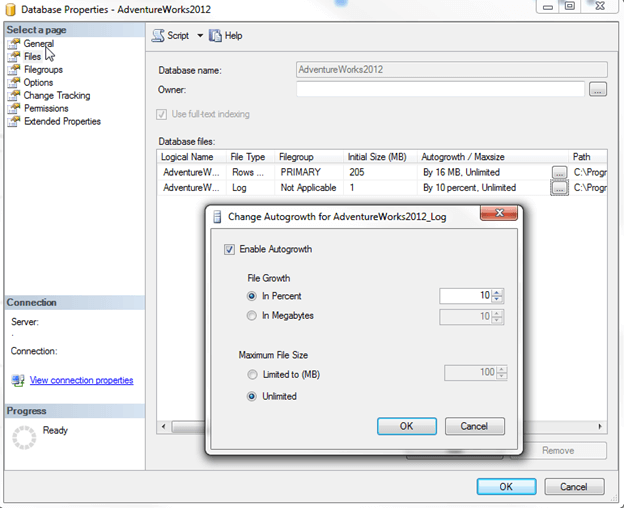Image resolution: width=624 pixels, height=508 pixels.
Task: Click the Initial Size (MB) column header
Action: [x=380, y=157]
